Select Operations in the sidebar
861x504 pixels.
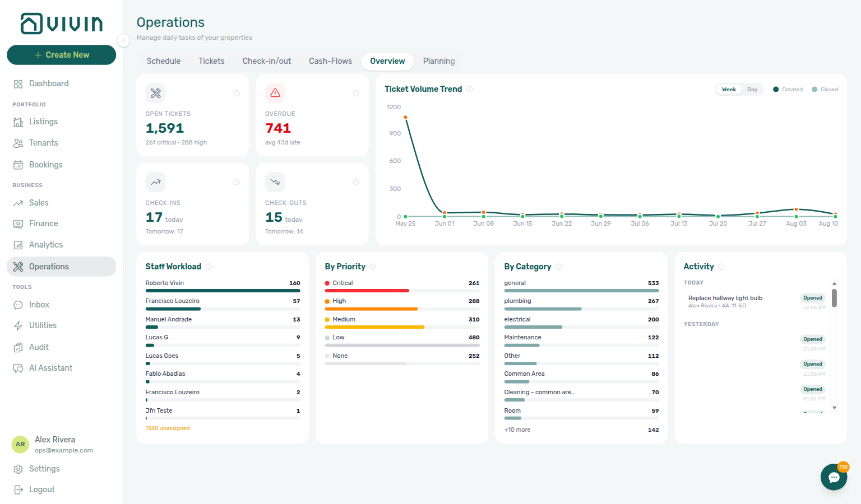tap(61, 267)
